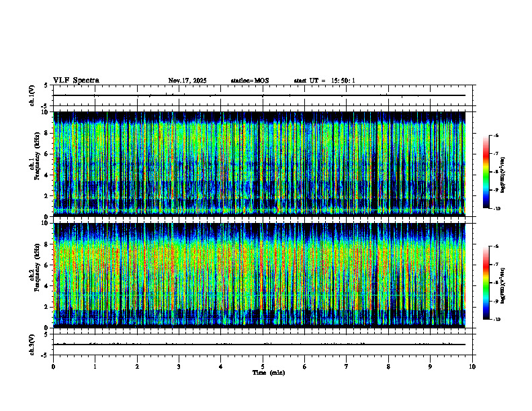Click the "Time (min)" axis label

269,373
